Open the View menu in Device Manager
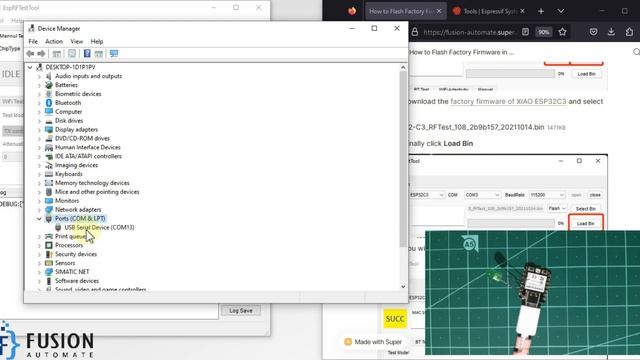Screen dimensions: 640x360 click(76, 41)
